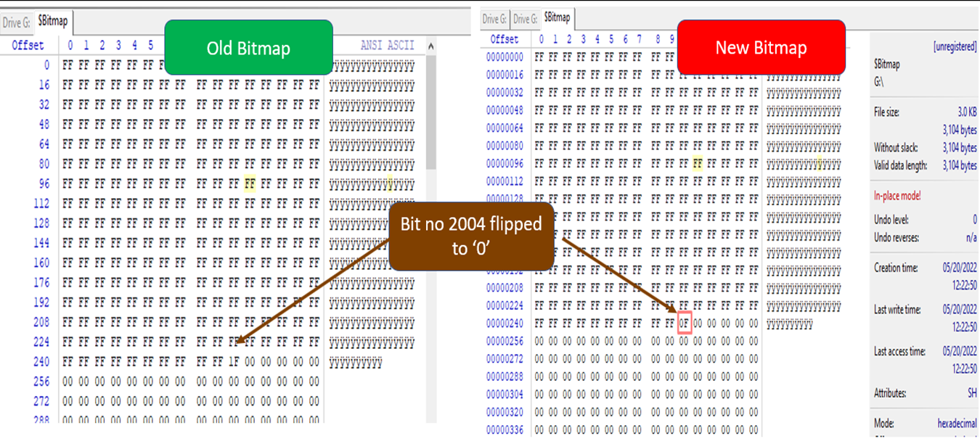
Task: Click the 00000240 offset label in the right pane
Action: pos(505,323)
